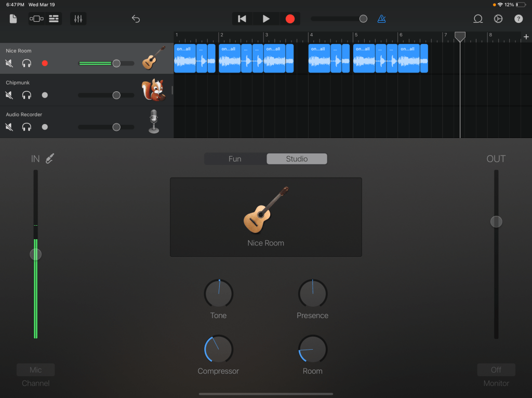The width and height of the screenshot is (532, 398).
Task: Open the Mic Channel input selector
Action: 35,370
